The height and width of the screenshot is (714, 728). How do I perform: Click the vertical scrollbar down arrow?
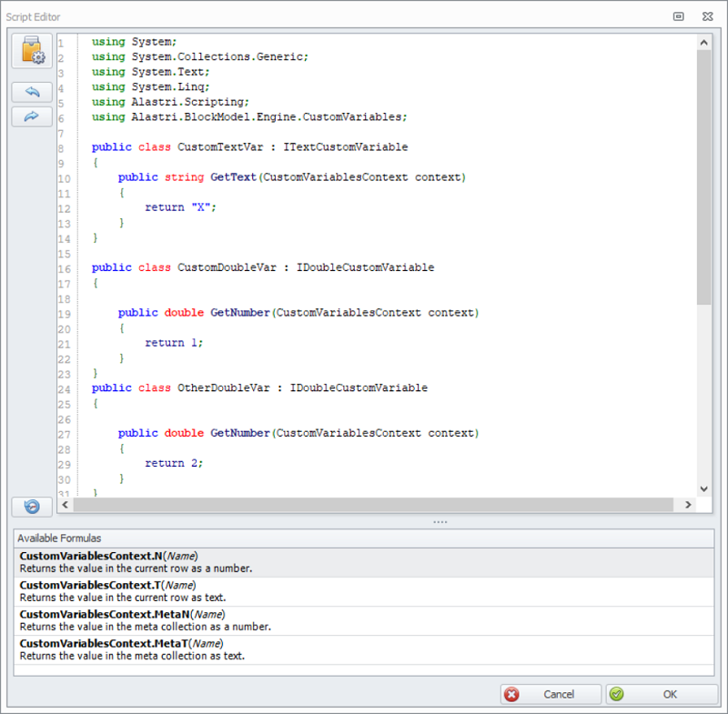point(703,488)
